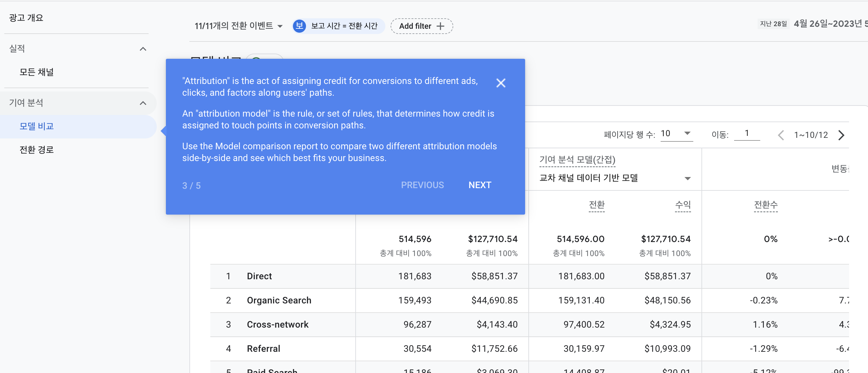
Task: Go to next table page arrow
Action: [841, 135]
